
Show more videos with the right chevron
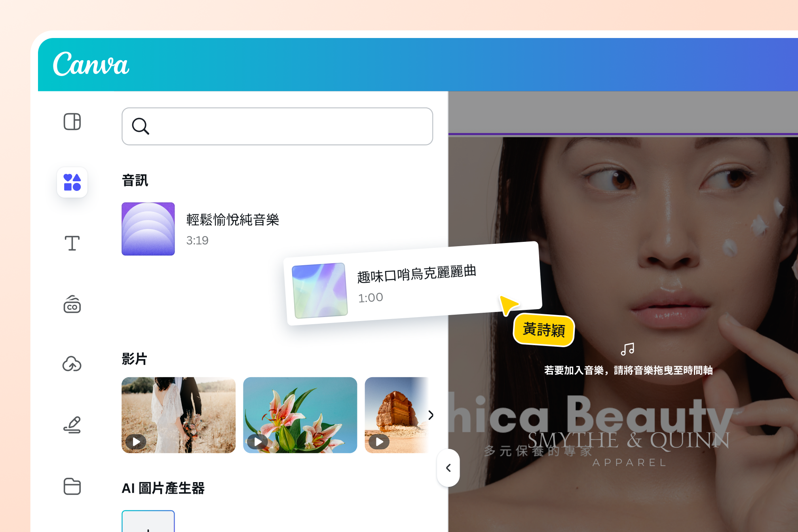(431, 415)
